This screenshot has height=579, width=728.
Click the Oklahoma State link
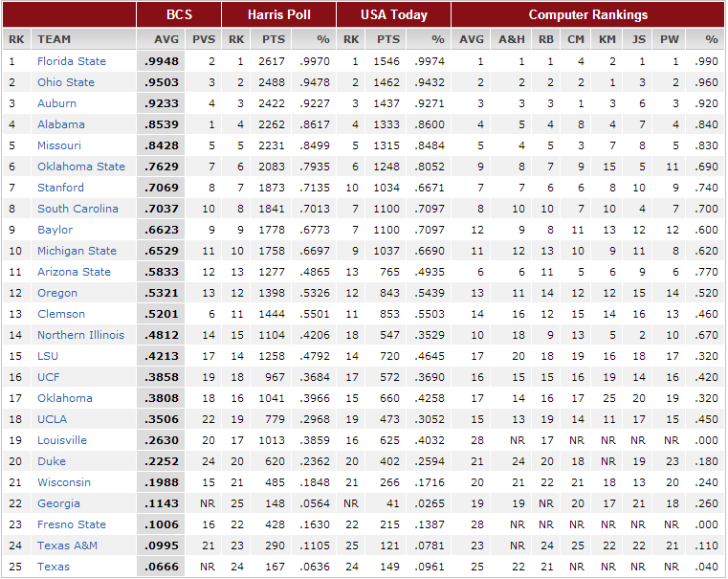coord(81,167)
